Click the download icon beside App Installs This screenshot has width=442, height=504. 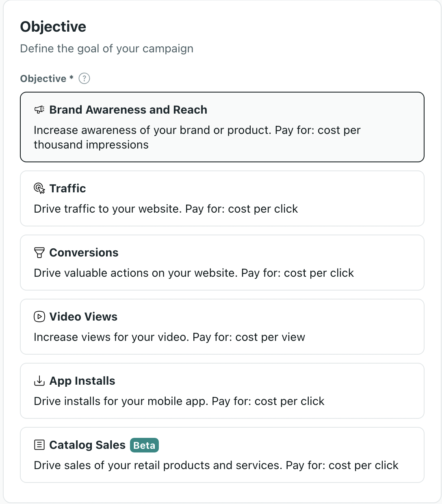(x=39, y=381)
